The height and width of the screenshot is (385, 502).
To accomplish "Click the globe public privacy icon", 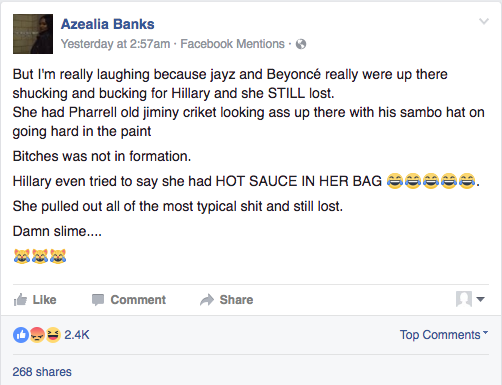I will pyautogui.click(x=301, y=44).
